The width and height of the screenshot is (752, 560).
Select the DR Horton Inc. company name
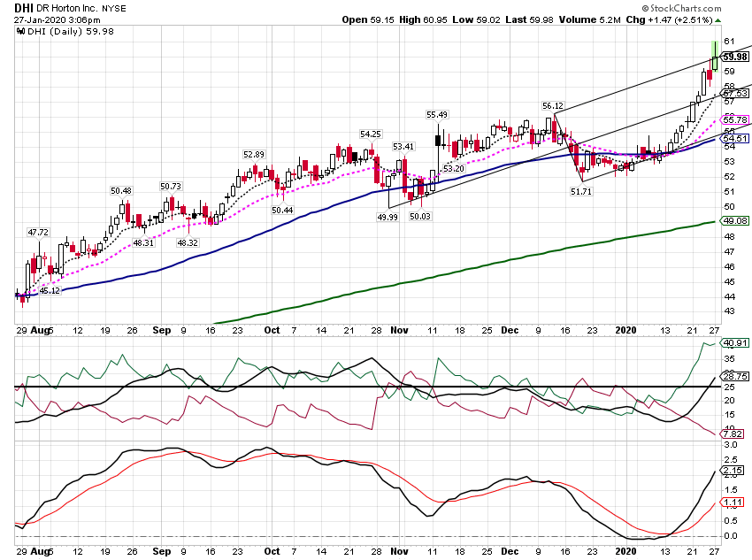tap(67, 8)
